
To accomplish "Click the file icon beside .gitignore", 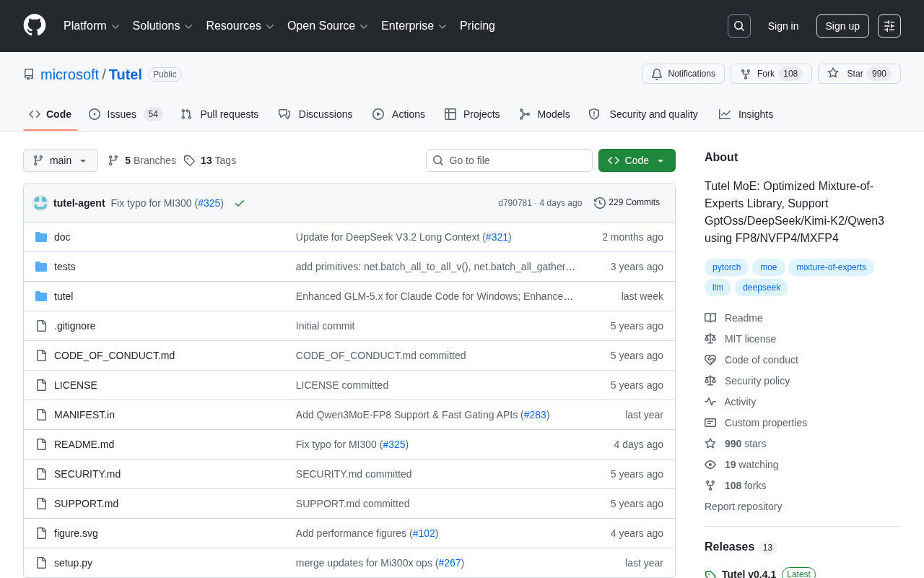I will tap(41, 326).
